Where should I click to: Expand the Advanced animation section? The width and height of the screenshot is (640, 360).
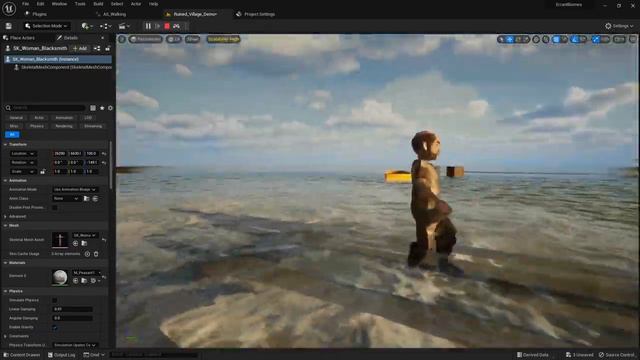5,217
